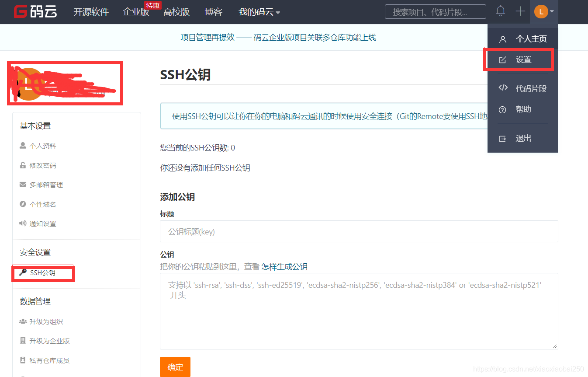Click the code brackets icon beside 代码片段
The image size is (588, 377).
tap(503, 87)
